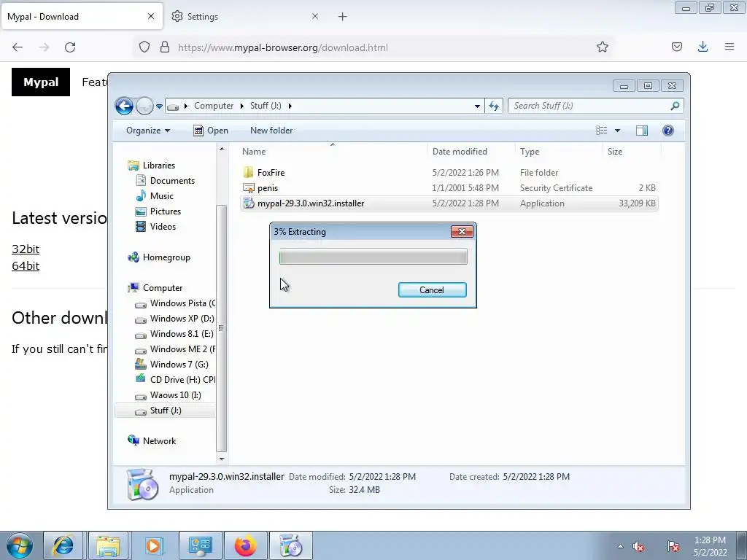
Task: Open the Firefox downloads panel arrow
Action: 703,47
